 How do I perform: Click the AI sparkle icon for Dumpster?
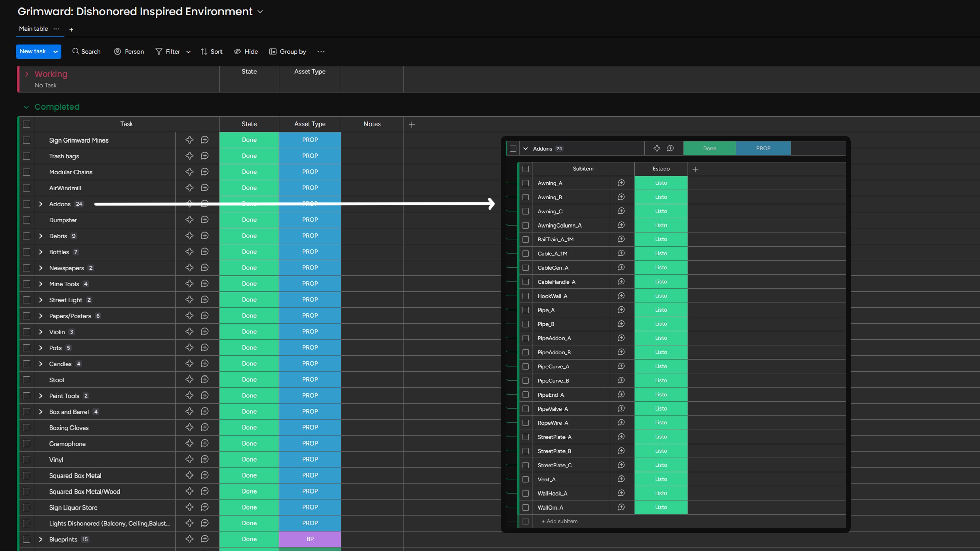[190, 220]
